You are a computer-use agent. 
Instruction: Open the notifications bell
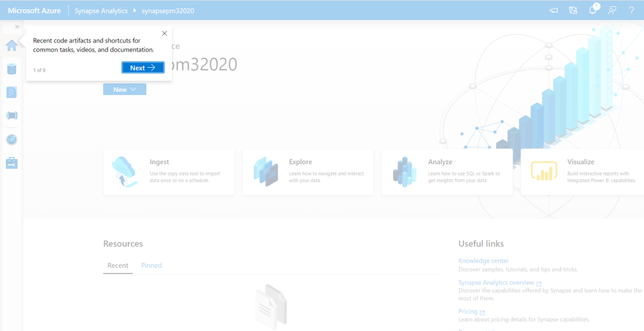(x=592, y=10)
